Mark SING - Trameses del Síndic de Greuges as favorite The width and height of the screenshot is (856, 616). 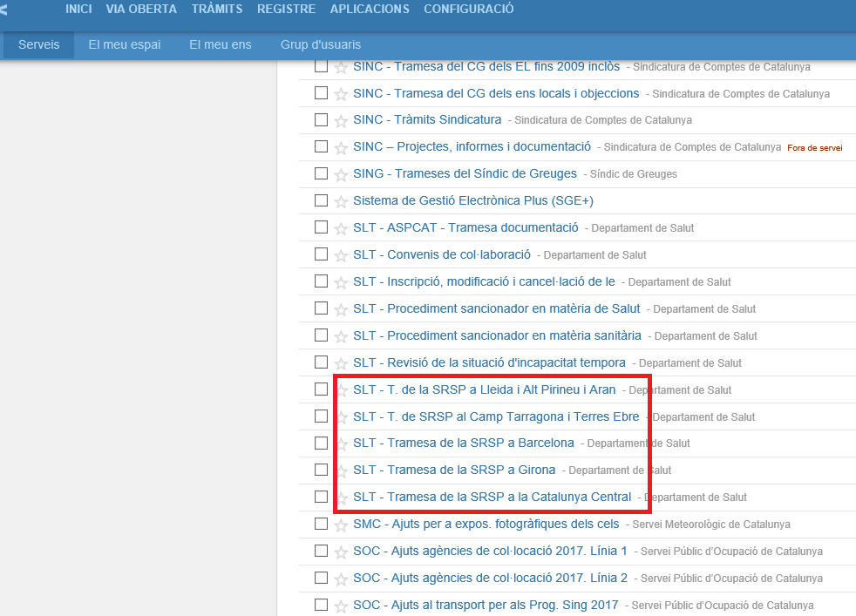[x=341, y=174]
